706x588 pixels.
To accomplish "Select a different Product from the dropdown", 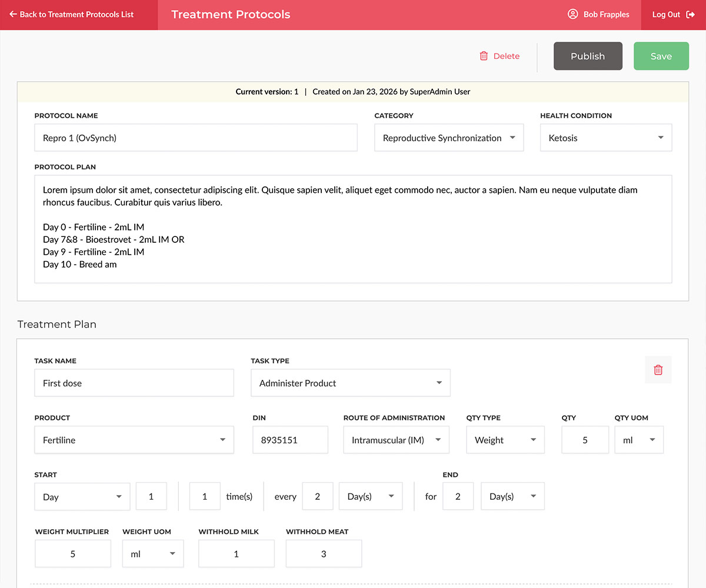I will (x=134, y=440).
